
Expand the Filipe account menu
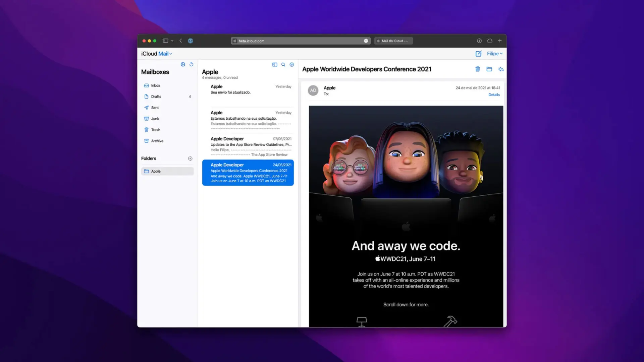[494, 54]
